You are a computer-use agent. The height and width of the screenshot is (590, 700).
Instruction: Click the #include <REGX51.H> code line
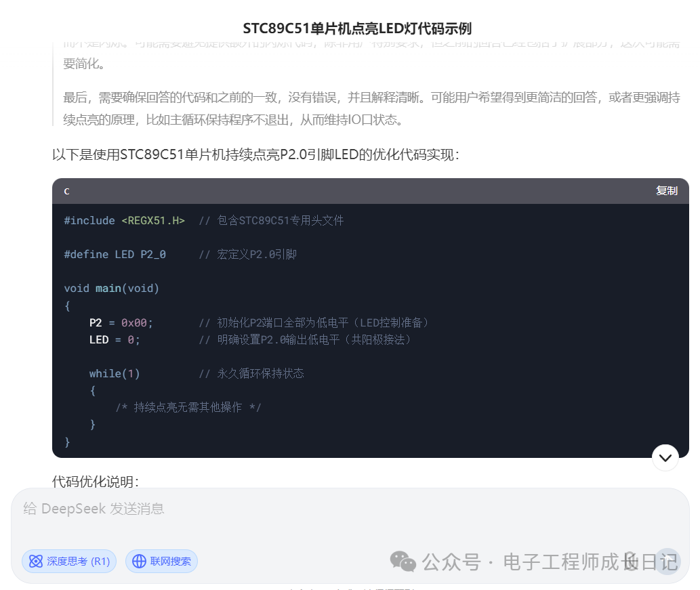coord(124,220)
